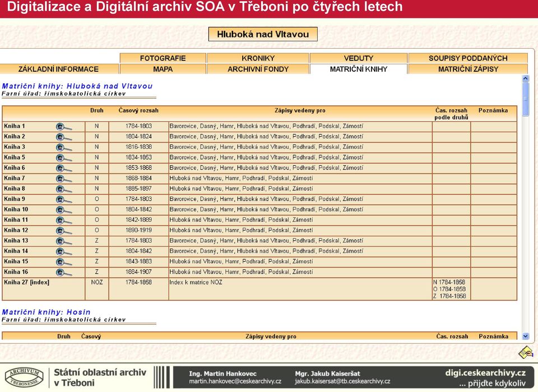Open magnifier icon for Kniha 13
Viewport: 538px width, 392px height.
click(63, 241)
